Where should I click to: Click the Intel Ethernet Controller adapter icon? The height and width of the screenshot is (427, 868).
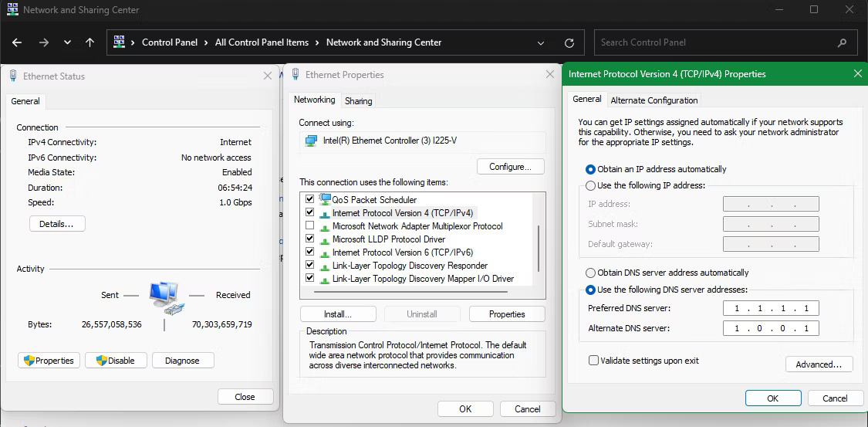[312, 141]
